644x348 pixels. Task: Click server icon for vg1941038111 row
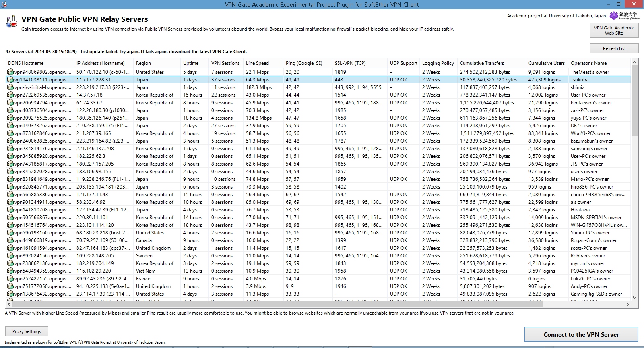click(x=10, y=80)
